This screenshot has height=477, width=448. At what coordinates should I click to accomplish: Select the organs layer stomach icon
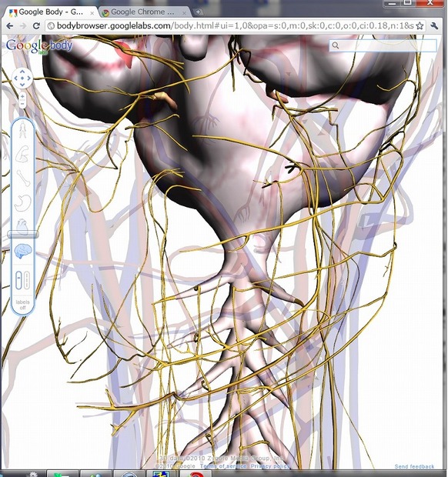(x=23, y=203)
